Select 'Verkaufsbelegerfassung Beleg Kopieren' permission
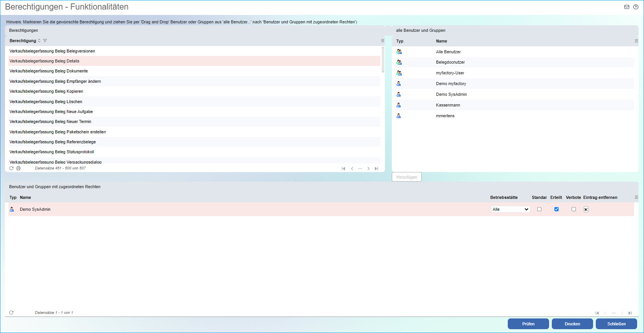 coord(46,91)
